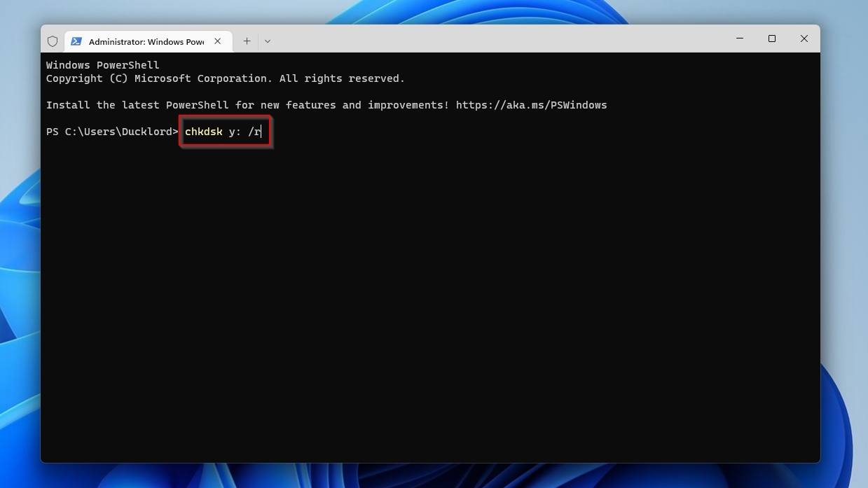Minimize the Terminal window
Screen dimensions: 868x488
coord(740,39)
